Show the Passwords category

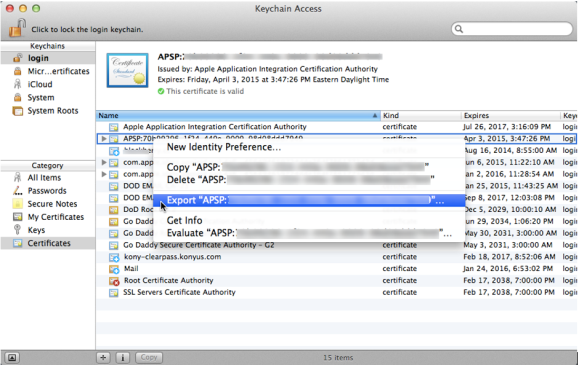(48, 191)
